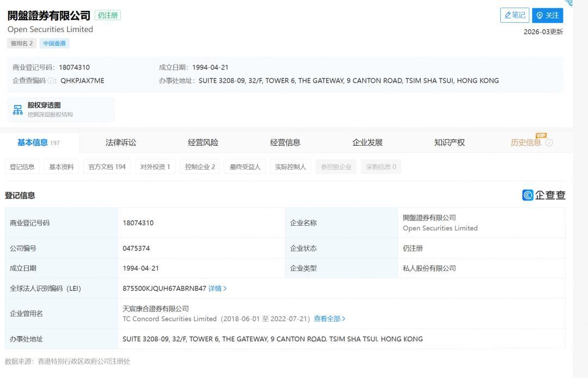Screen dimensions: 588x378
Task: Select the 采购信息 0 sub-tab
Action: 381,167
